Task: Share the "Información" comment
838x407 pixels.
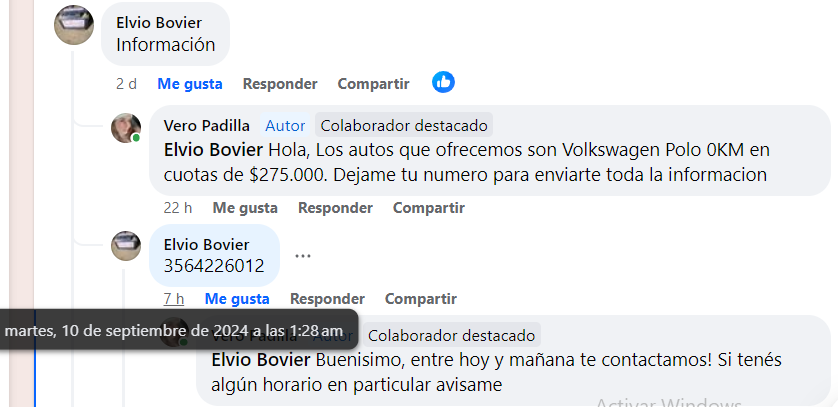Action: click(374, 84)
